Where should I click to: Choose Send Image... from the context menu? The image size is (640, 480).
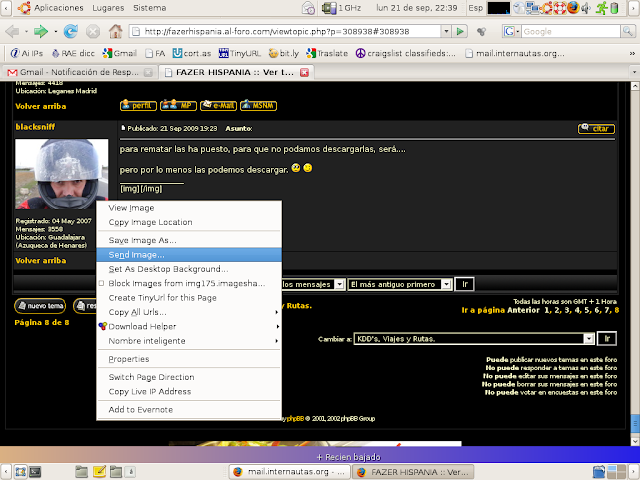[189, 255]
